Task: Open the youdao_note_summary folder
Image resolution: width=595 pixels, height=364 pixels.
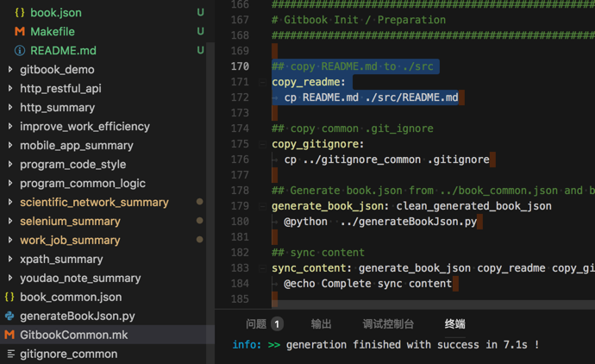Action: pos(80,279)
